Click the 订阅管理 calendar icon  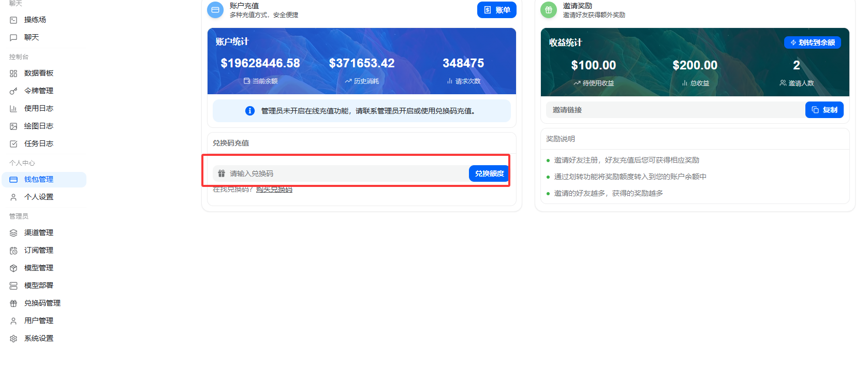pyautogui.click(x=13, y=251)
